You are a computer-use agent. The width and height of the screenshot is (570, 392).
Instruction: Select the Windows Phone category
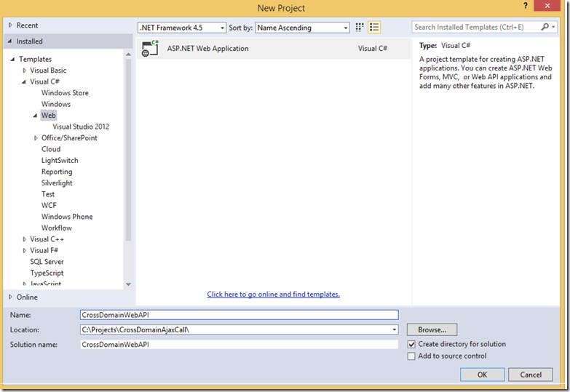point(67,217)
